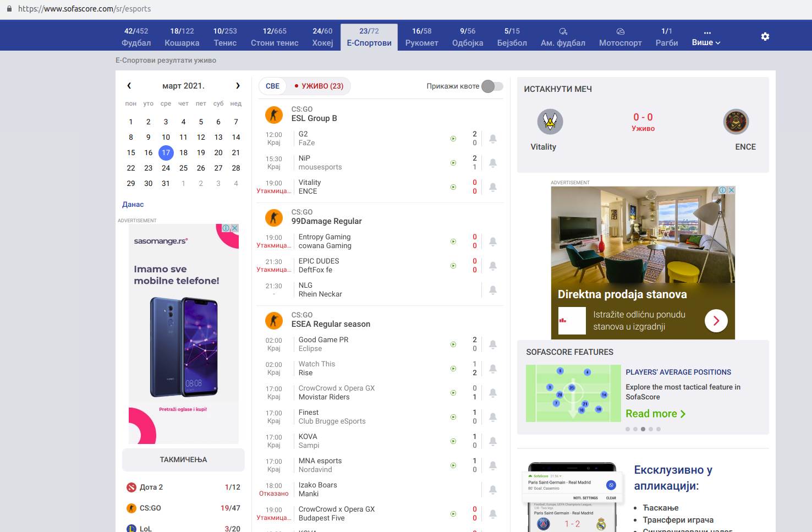Open the Фудбал sport section
Screen dimensions: 812x532
135,37
